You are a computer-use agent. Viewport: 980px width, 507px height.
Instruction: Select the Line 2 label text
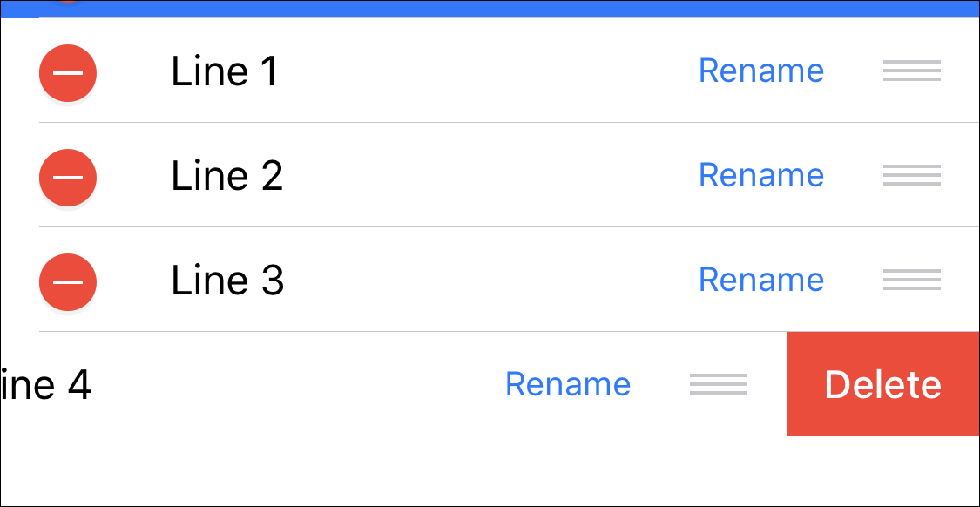click(226, 176)
